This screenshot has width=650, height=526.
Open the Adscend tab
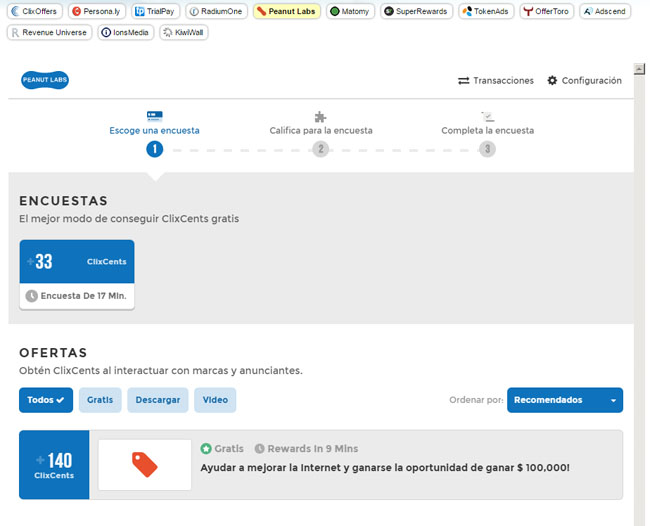coord(605,11)
